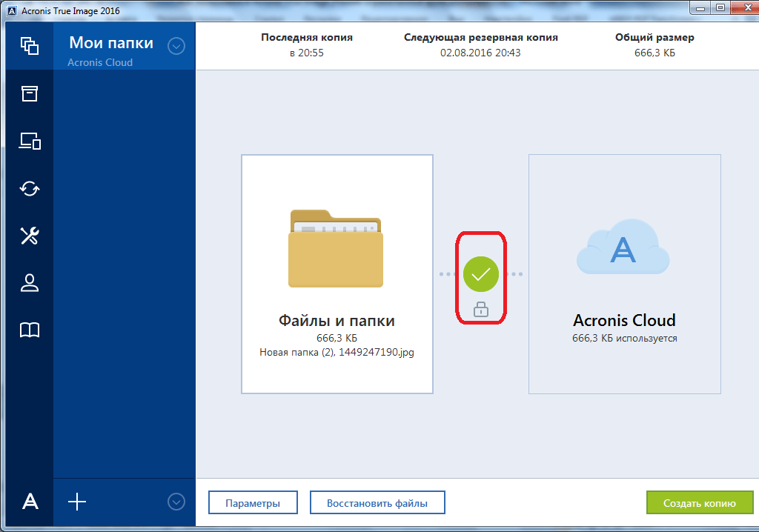The height and width of the screenshot is (532, 759).
Task: Select the 'Мои папки' backup list item
Action: click(111, 50)
